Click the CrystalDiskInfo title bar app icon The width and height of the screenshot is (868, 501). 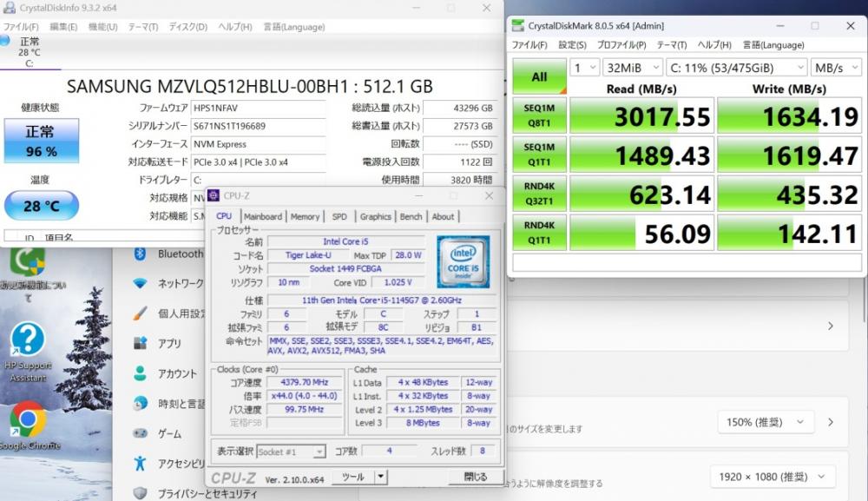coord(9,8)
